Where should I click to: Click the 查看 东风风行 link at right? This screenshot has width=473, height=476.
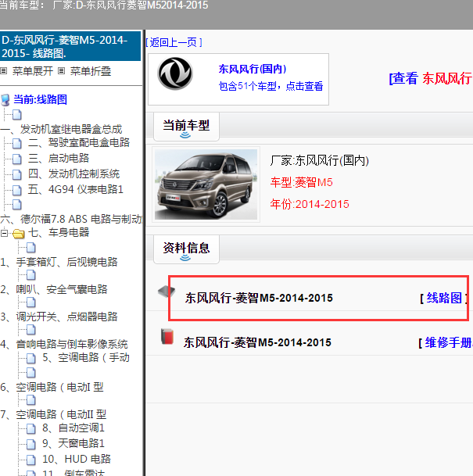pyautogui.click(x=431, y=78)
